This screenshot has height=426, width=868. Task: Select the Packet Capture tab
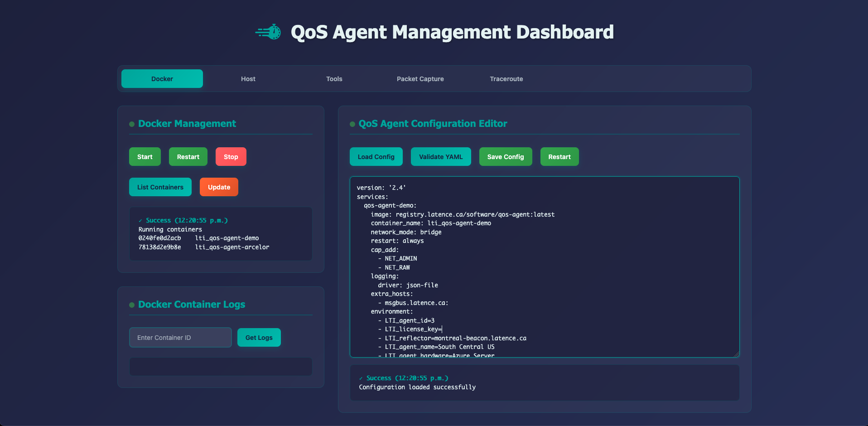[420, 79]
